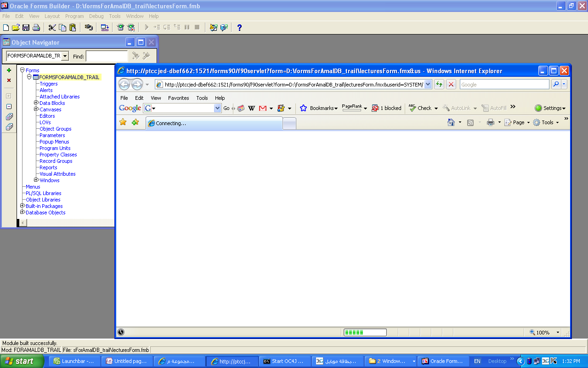Click the Connect to database icon

click(89, 28)
